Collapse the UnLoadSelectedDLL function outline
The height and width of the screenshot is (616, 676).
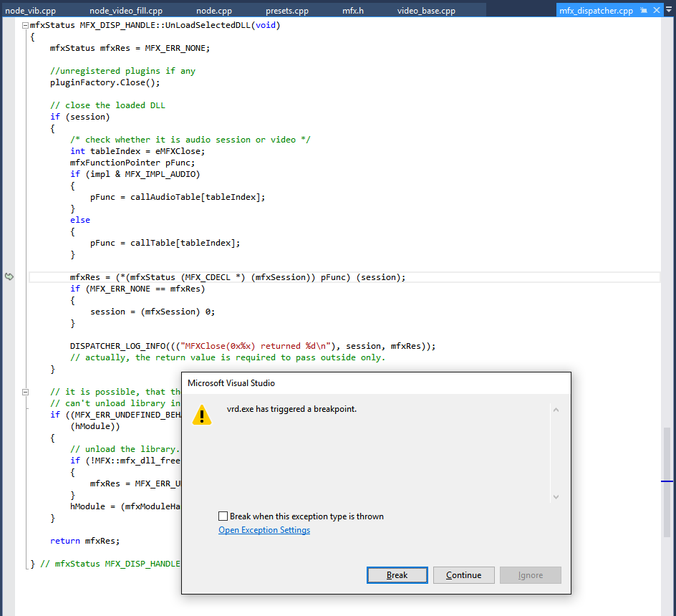[x=26, y=26]
